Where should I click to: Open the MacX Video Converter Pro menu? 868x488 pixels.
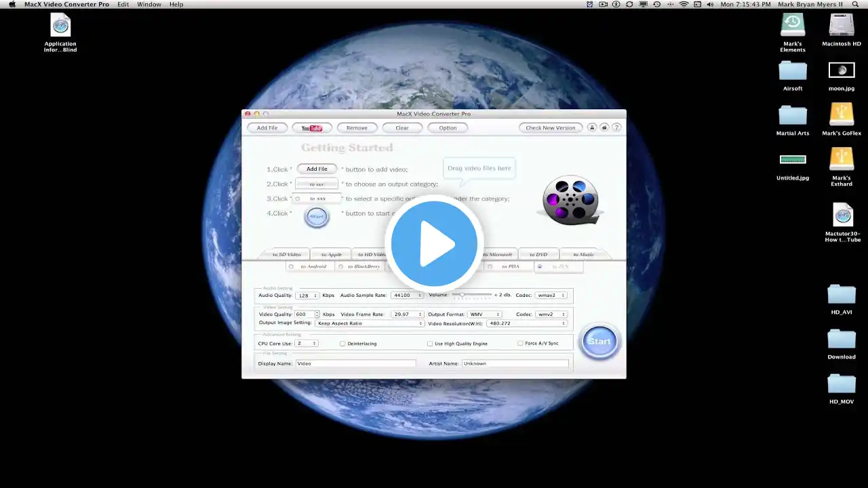click(66, 4)
